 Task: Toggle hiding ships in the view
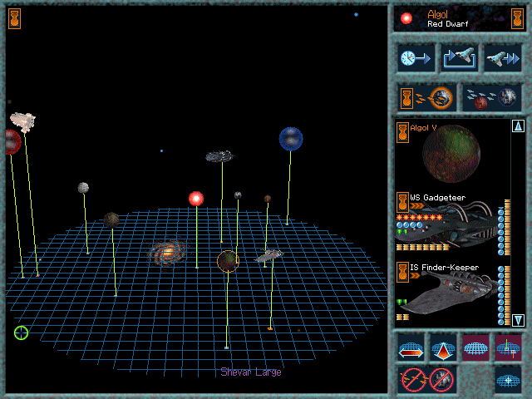(413, 380)
